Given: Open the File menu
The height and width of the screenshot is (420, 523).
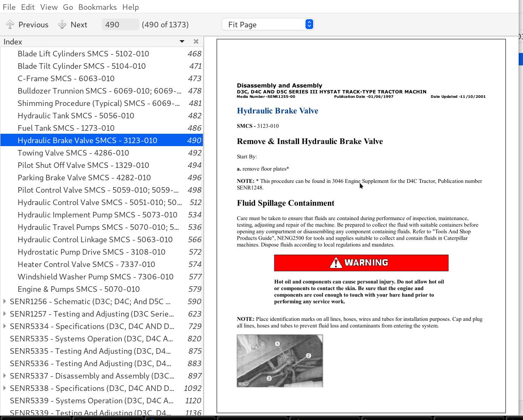Looking at the screenshot, I should pos(9,7).
